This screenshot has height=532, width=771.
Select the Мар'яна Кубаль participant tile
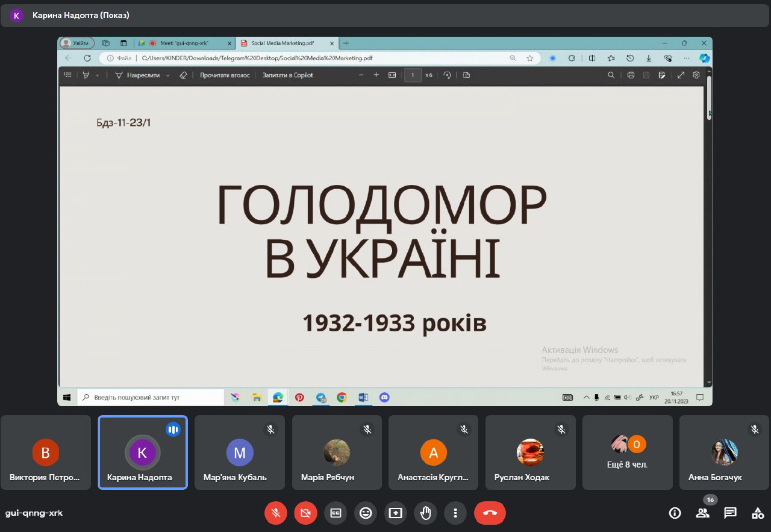(240, 452)
